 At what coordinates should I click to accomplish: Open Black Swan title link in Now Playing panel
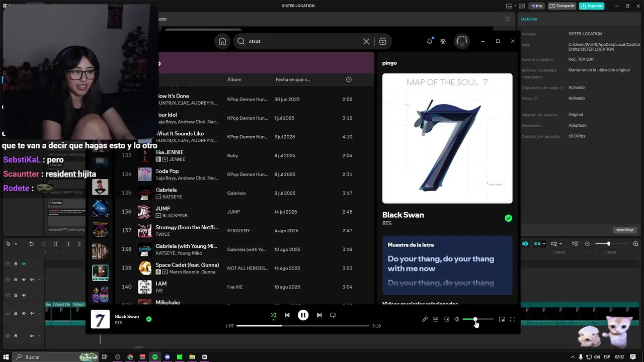(x=403, y=215)
